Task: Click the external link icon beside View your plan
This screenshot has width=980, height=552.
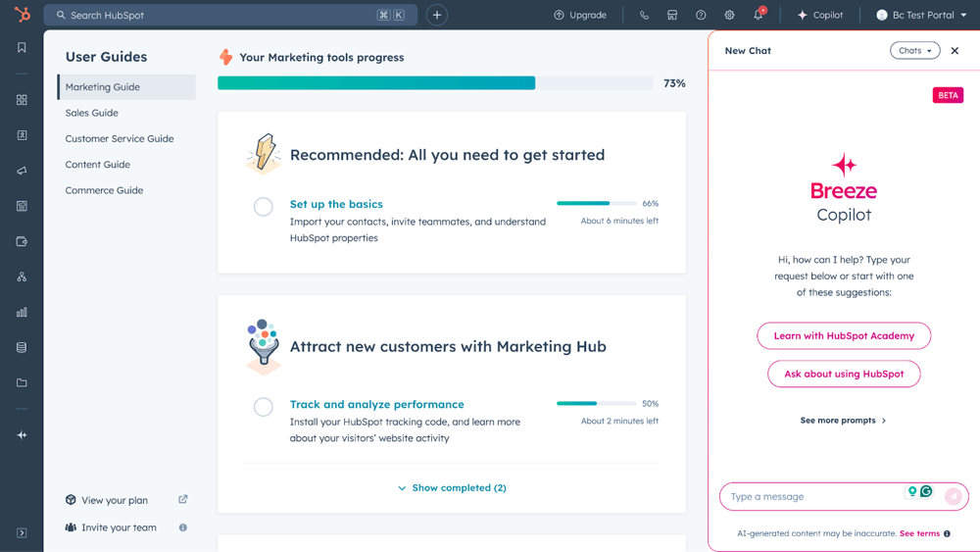Action: tap(182, 499)
